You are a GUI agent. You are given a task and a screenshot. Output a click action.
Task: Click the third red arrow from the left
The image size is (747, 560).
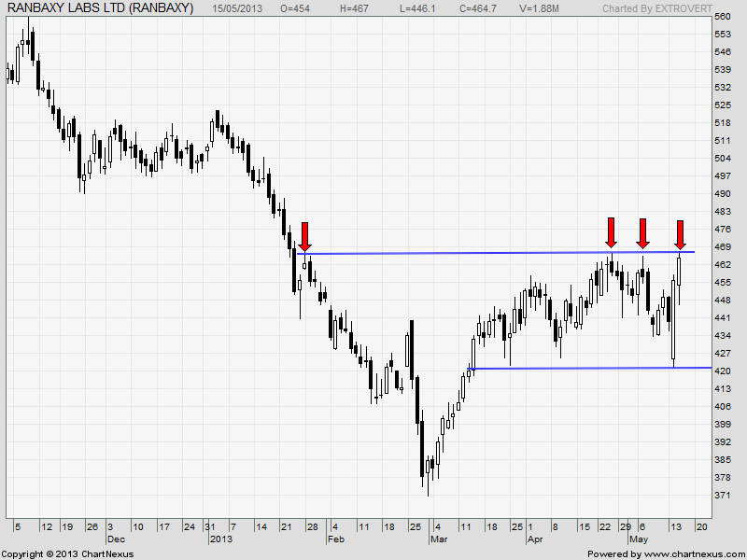(x=642, y=232)
